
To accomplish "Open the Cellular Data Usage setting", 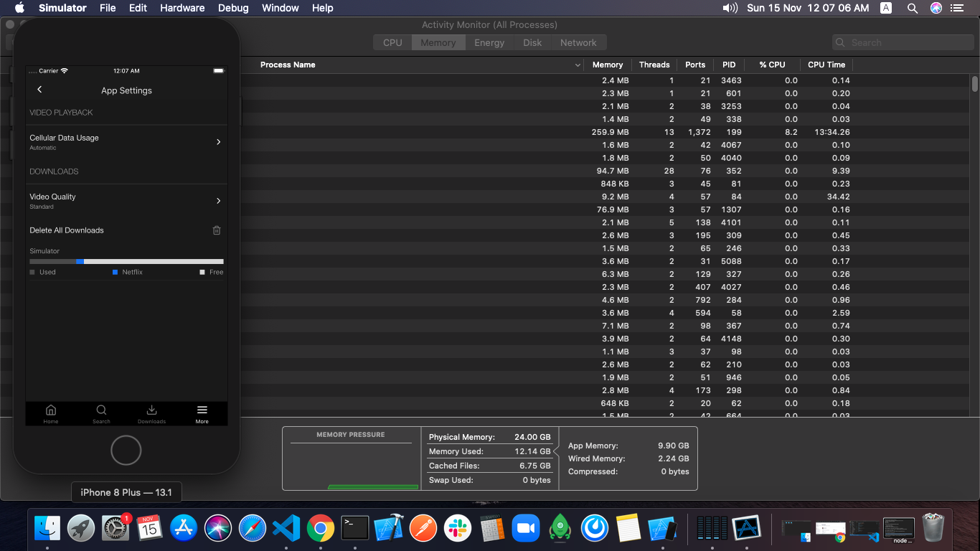I will click(126, 142).
